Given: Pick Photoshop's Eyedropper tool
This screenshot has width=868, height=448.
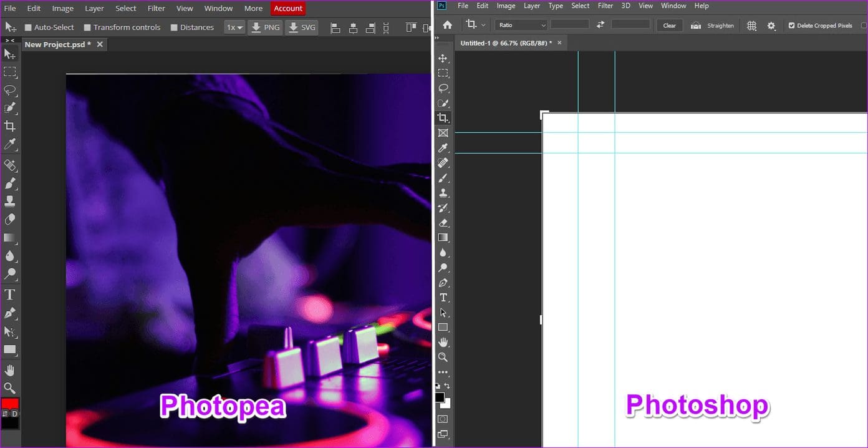Looking at the screenshot, I should coord(443,148).
